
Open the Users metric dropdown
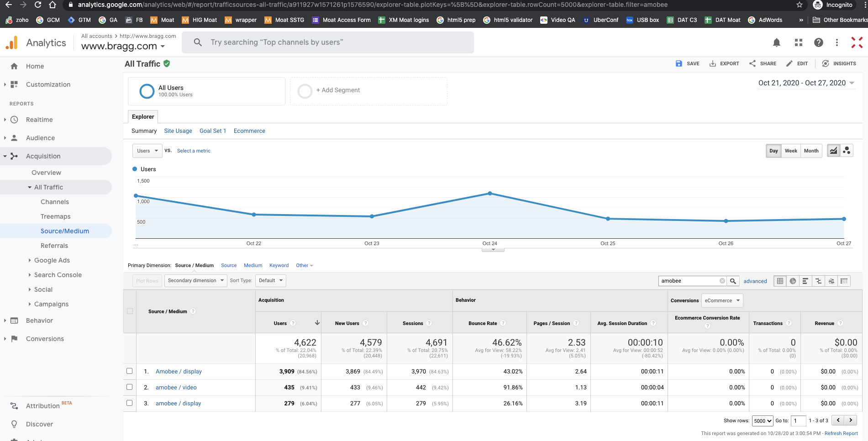tap(147, 151)
